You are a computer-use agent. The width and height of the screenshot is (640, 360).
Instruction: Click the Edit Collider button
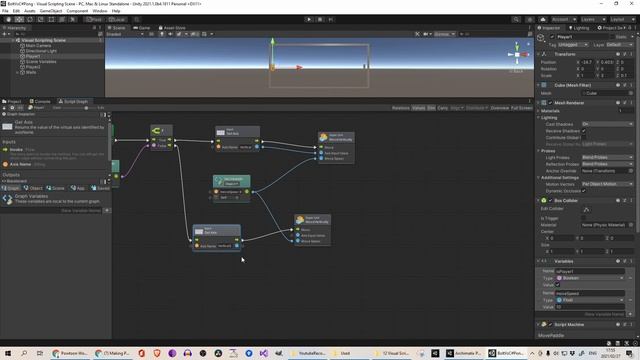click(586, 210)
